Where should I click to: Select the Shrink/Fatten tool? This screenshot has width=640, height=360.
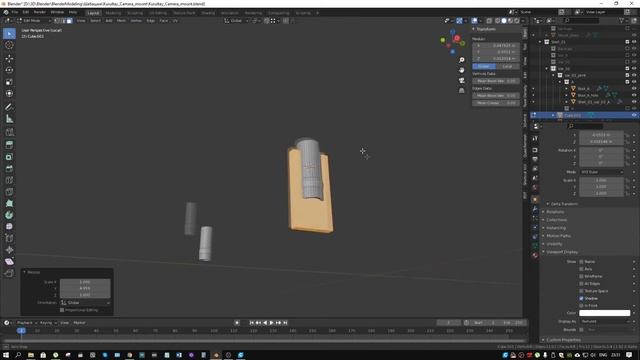pyautogui.click(x=9, y=250)
